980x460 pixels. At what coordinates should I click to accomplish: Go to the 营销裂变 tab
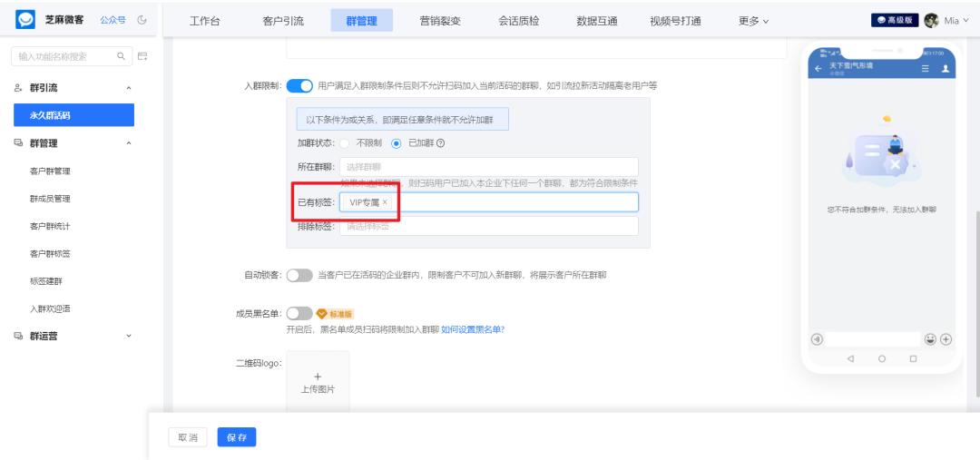440,21
